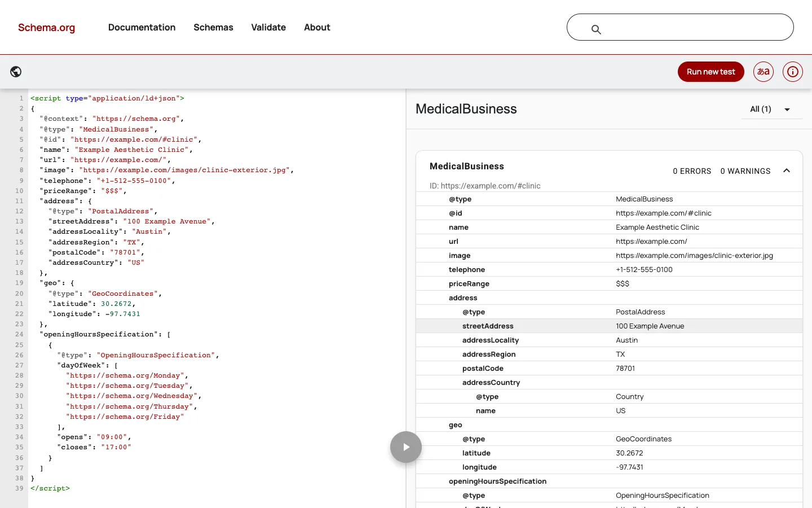Screen dimensions: 812x508
Task: Collapse the MedicalBusiness result card
Action: (x=787, y=170)
